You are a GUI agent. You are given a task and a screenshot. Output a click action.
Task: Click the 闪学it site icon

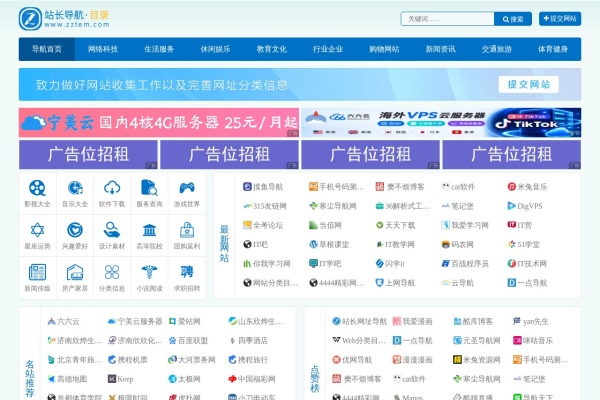click(x=379, y=263)
